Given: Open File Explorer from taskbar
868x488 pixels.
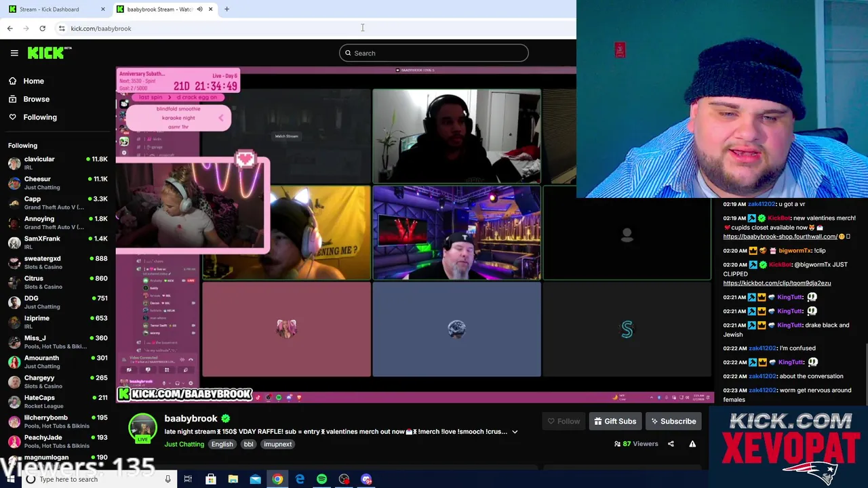Looking at the screenshot, I should (233, 479).
